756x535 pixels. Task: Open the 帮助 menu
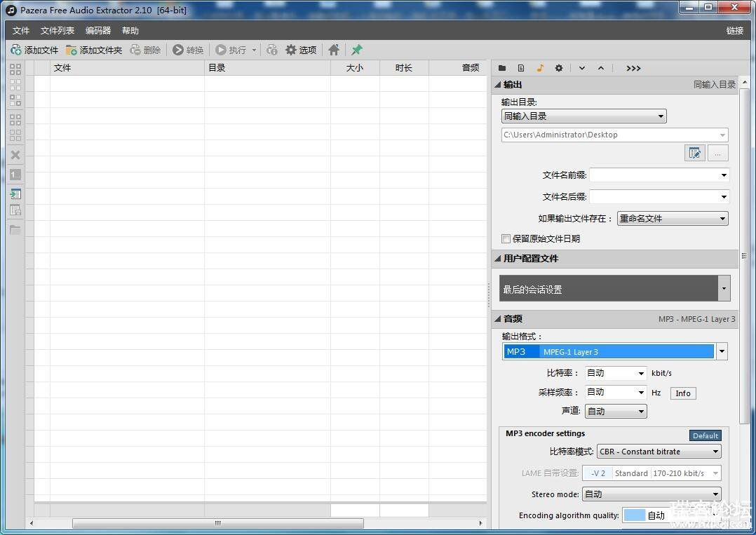(x=130, y=31)
